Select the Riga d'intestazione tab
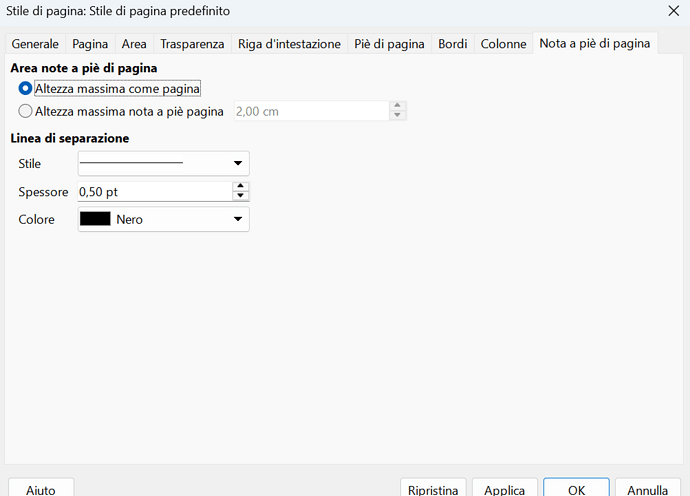Viewport: 690px width, 496px height. [x=290, y=44]
